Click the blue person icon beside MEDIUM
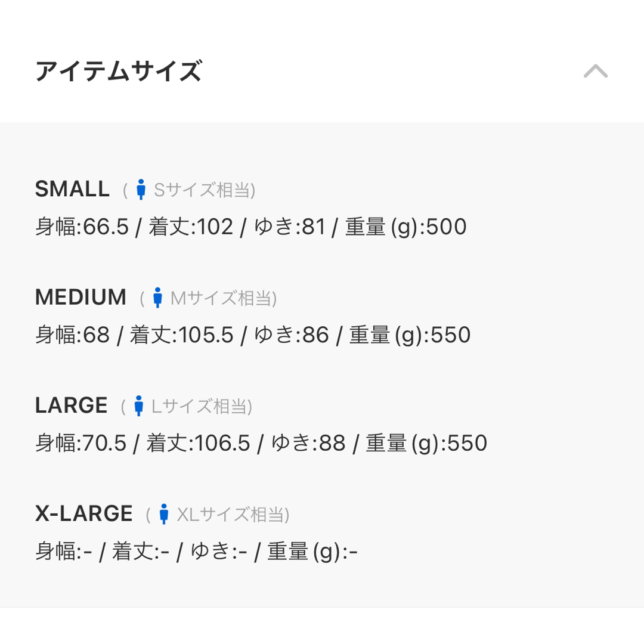The image size is (644, 644). pos(157,298)
